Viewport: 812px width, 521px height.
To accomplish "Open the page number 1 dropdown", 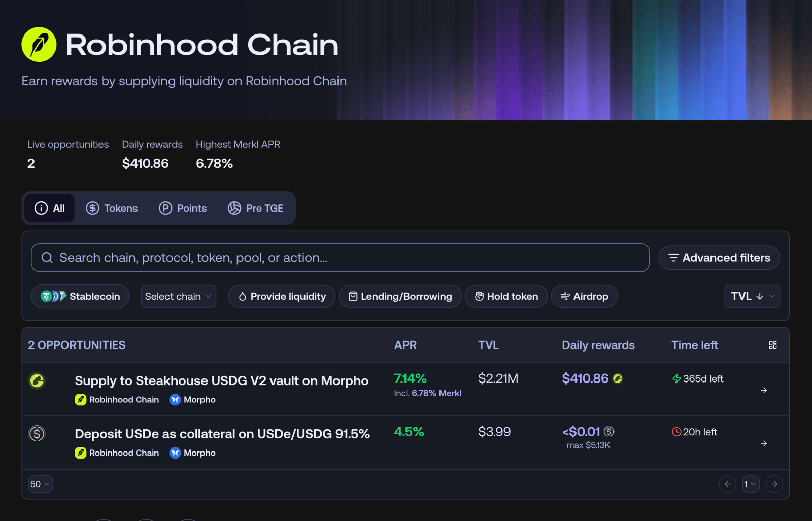I will point(751,484).
